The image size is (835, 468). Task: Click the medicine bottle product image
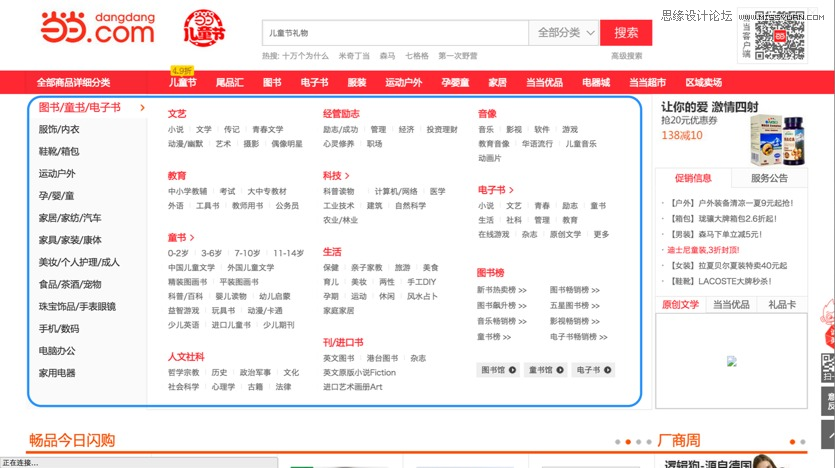(777, 139)
